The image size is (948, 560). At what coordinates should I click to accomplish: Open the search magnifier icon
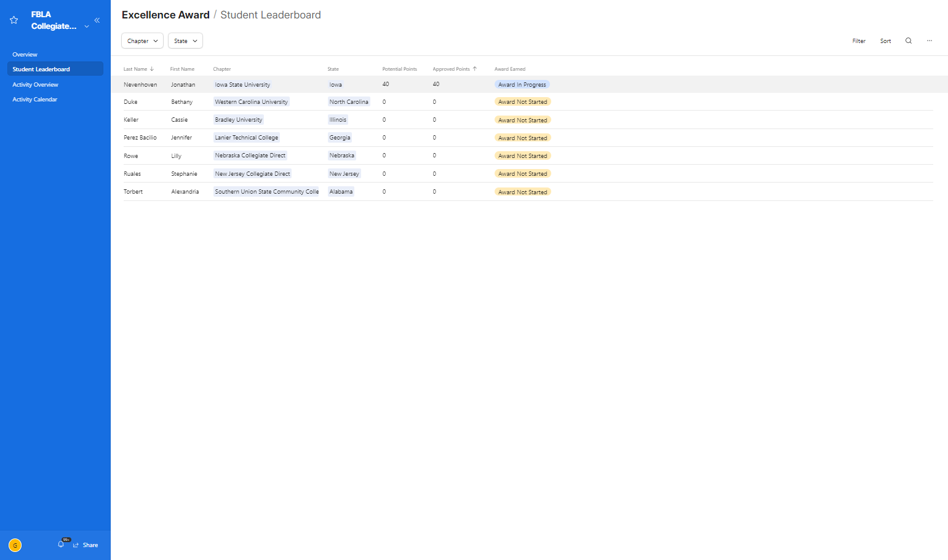[x=909, y=41]
